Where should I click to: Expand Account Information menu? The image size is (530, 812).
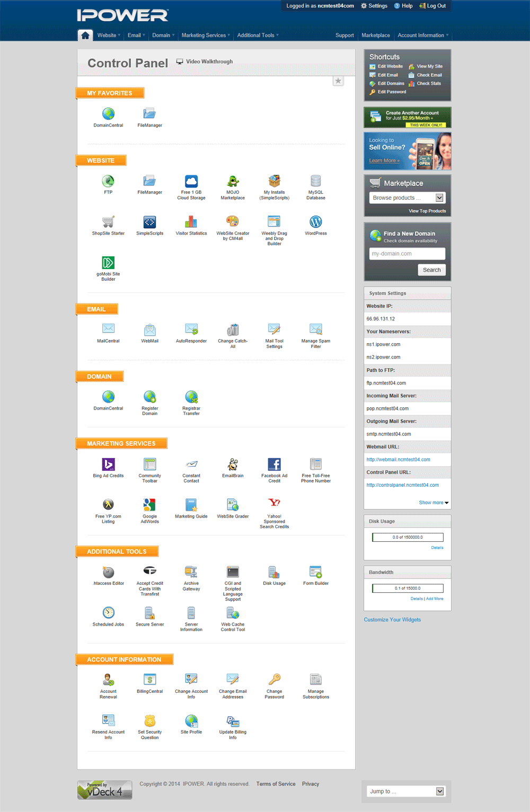(x=423, y=35)
